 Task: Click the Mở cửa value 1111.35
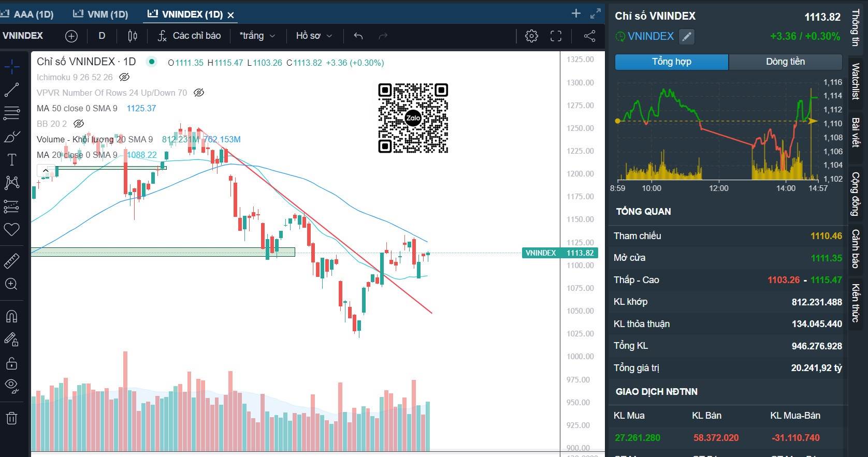[x=827, y=258]
